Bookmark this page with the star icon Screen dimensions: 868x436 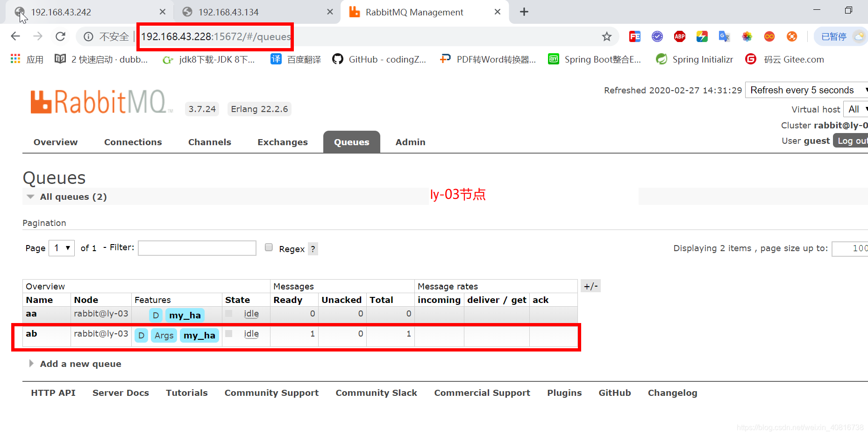606,36
